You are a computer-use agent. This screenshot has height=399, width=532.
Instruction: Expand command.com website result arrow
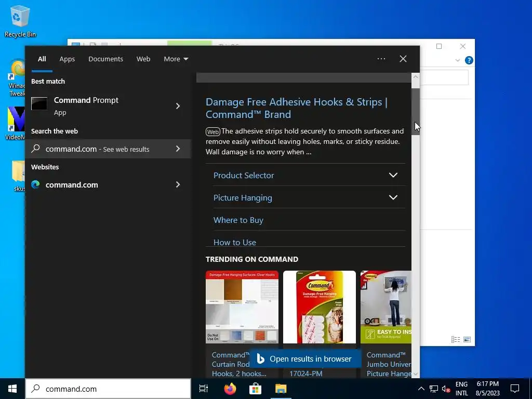click(178, 184)
